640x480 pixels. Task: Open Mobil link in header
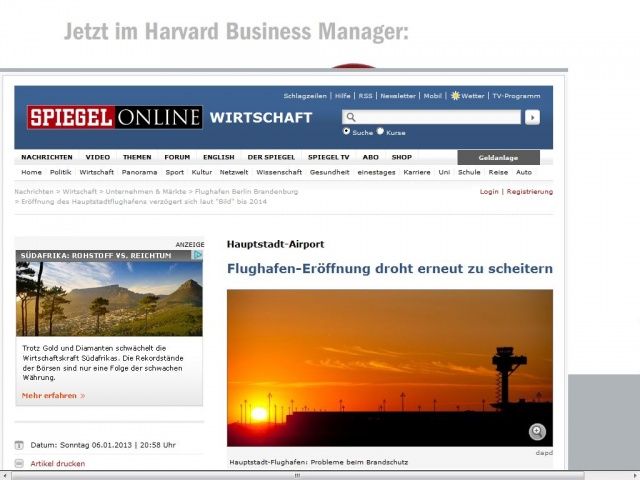[x=433, y=96]
